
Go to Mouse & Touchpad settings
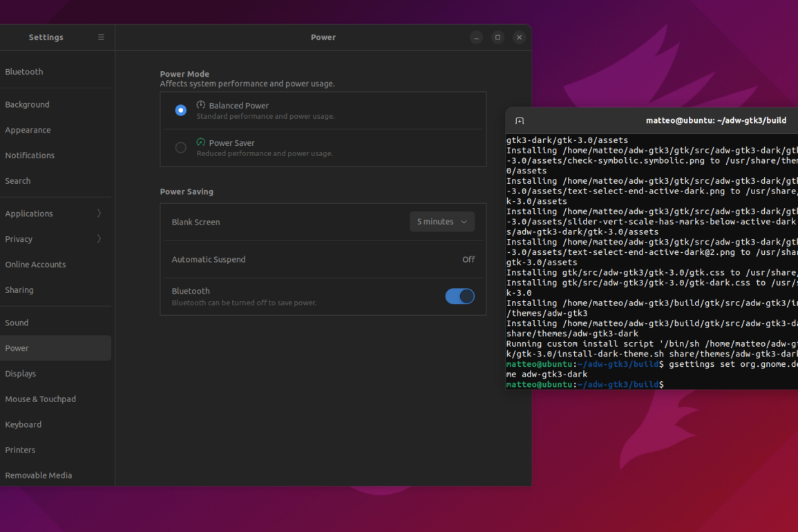click(40, 399)
